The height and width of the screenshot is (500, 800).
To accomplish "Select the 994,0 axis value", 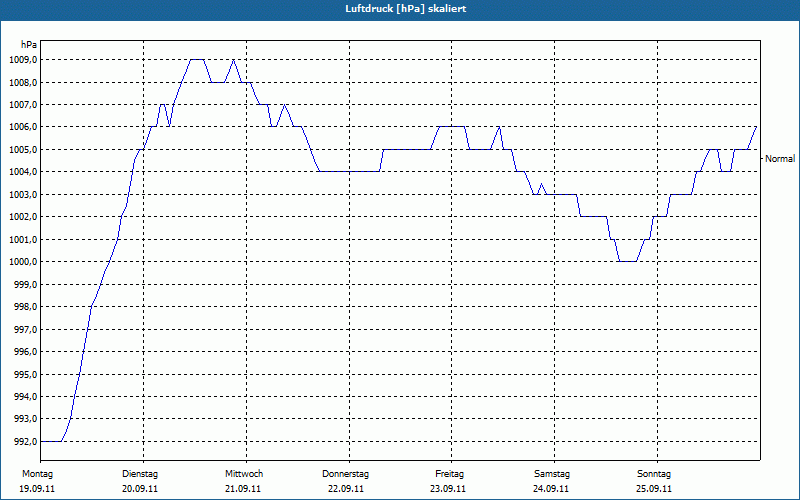I will tap(26, 396).
